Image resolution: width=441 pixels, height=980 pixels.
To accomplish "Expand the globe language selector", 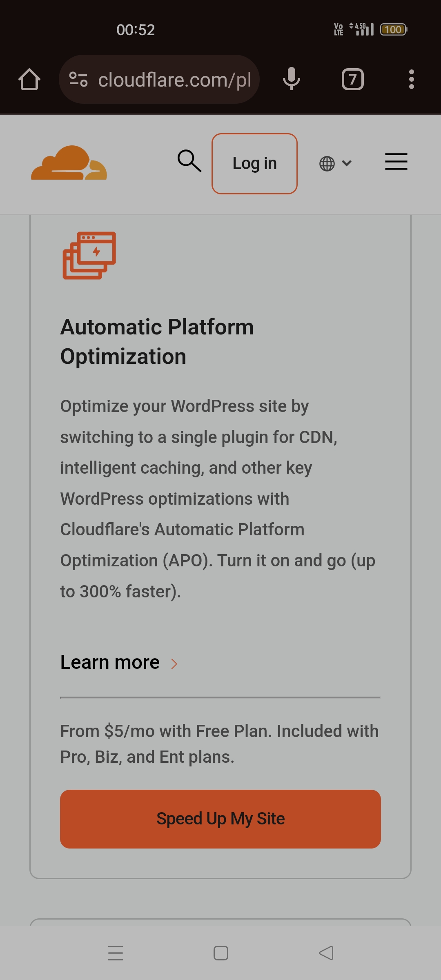I will pos(335,164).
